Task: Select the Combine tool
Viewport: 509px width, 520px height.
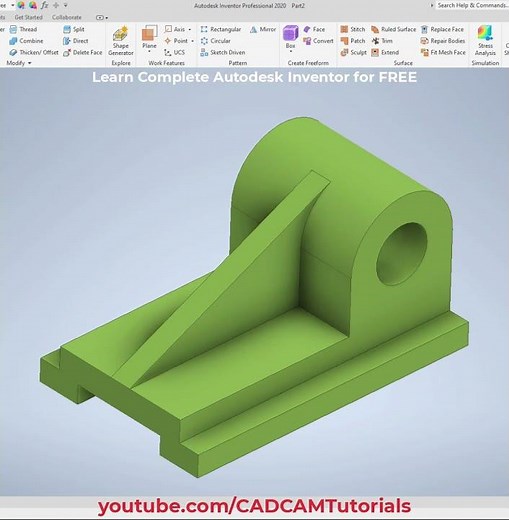Action: click(x=26, y=41)
